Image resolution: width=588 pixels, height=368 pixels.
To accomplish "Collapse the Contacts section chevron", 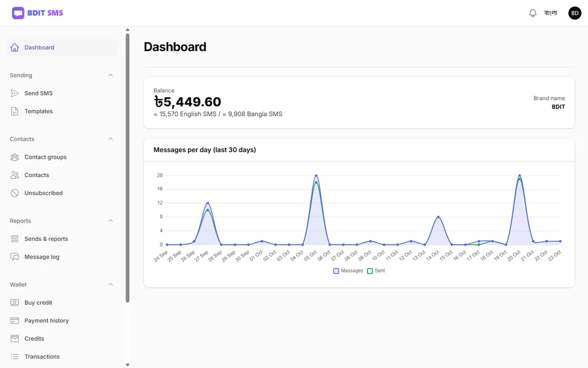I will click(x=111, y=139).
